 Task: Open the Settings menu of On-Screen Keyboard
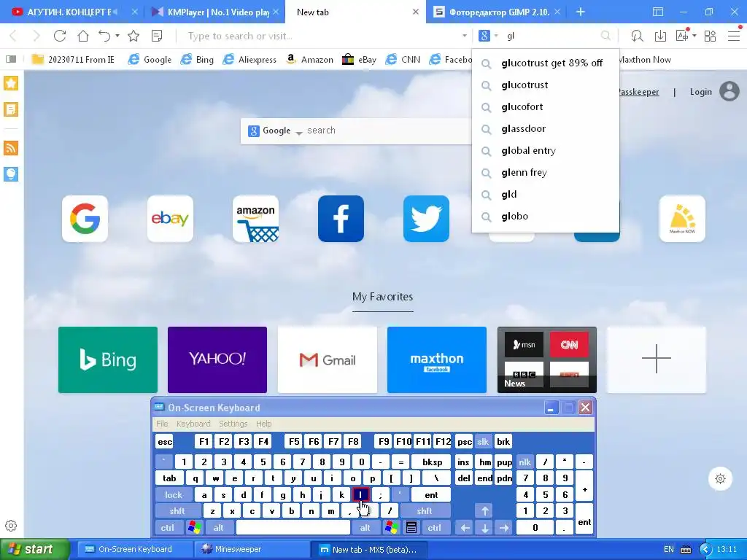click(233, 424)
